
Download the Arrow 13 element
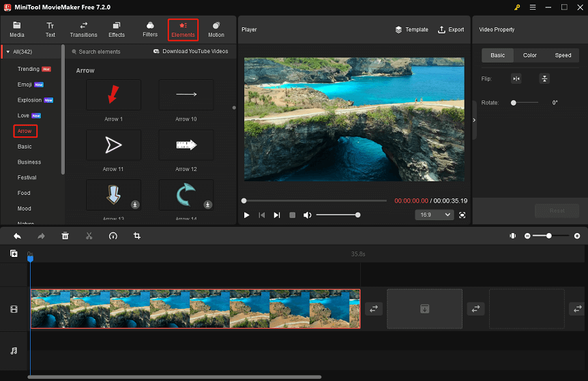tap(135, 204)
